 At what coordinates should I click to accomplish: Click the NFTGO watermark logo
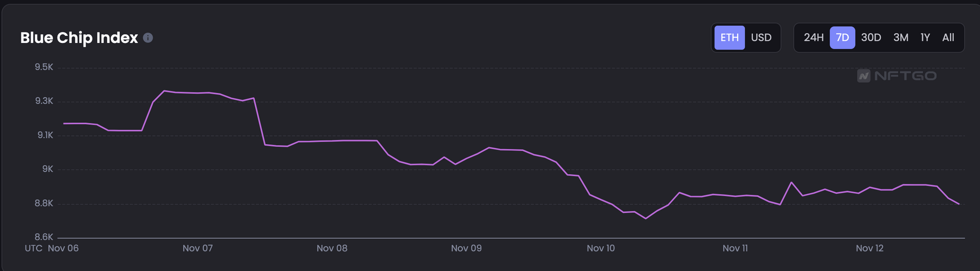897,76
